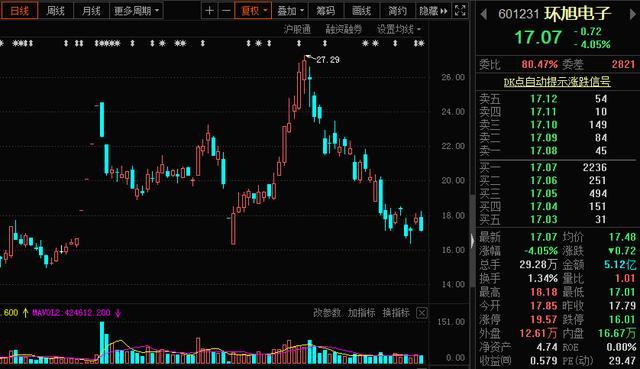Click the 委比 value 80.47%
640x369 pixels.
(539, 64)
